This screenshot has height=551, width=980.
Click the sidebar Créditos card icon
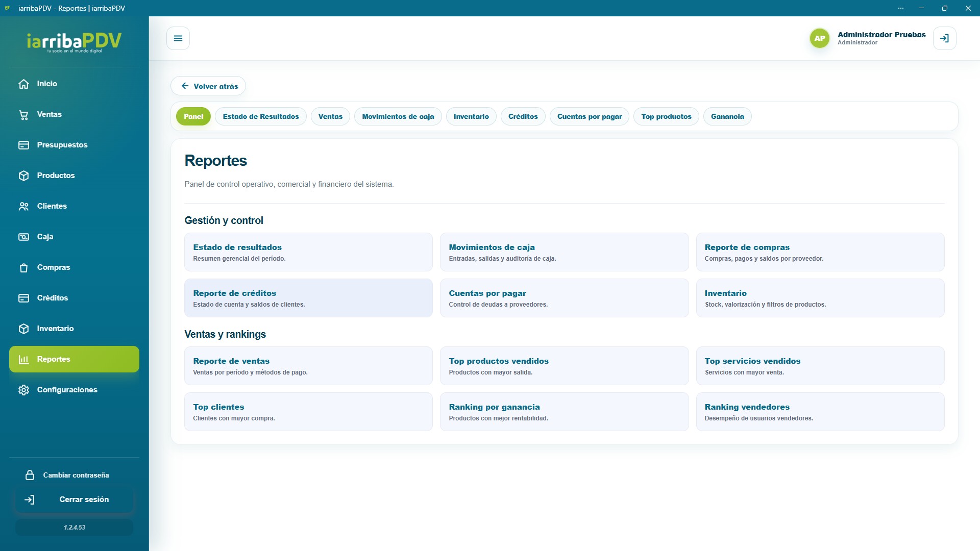pyautogui.click(x=23, y=298)
